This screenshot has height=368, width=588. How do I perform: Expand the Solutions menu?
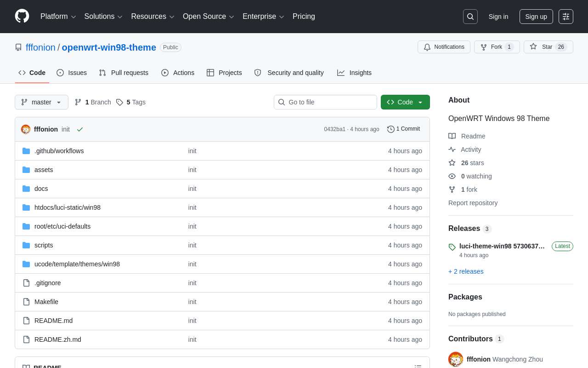click(x=103, y=17)
